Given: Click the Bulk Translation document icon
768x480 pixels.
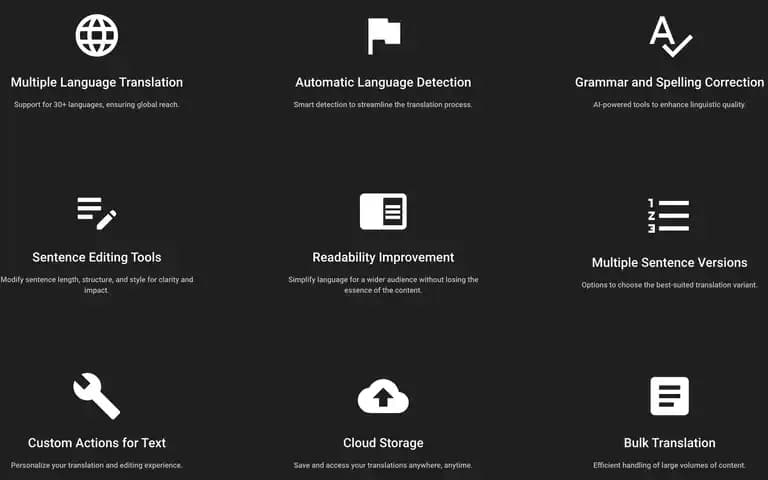Looking at the screenshot, I should (670, 396).
